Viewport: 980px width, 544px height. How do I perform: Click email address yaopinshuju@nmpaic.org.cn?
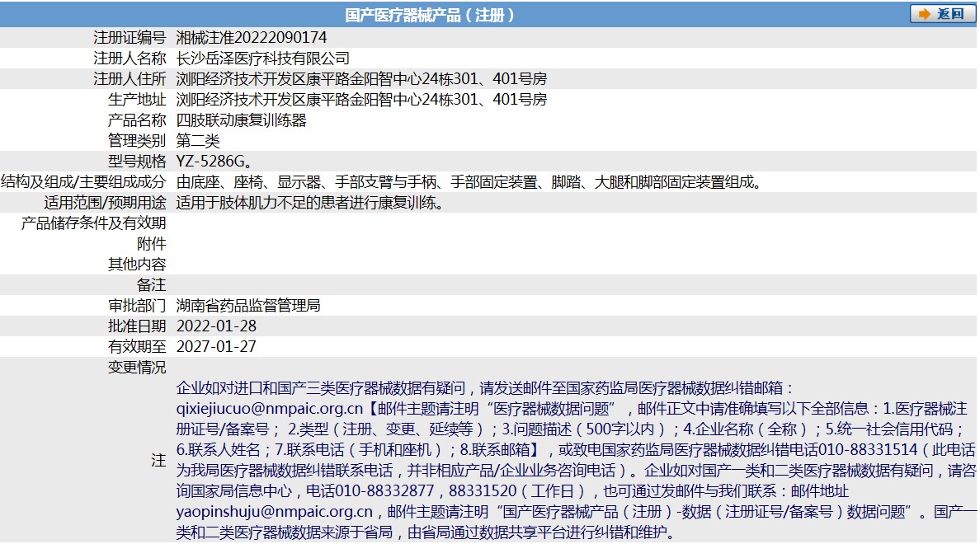coord(275,512)
